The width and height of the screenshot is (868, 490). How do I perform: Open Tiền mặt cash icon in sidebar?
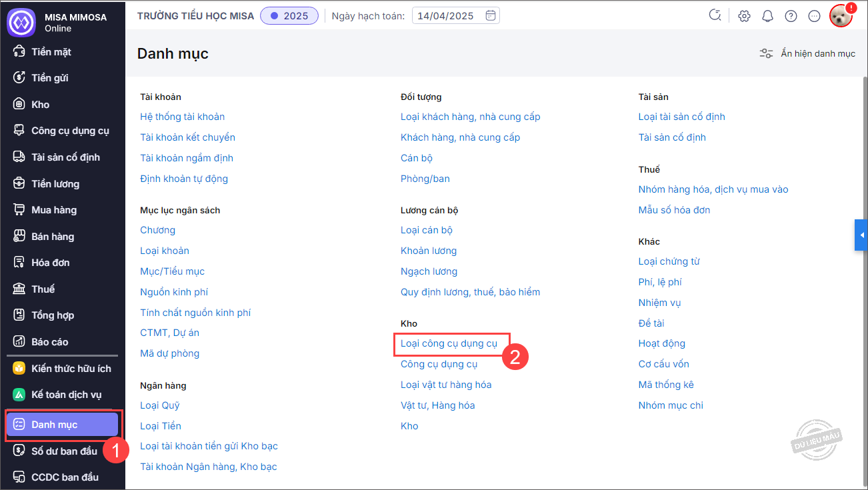(x=19, y=52)
